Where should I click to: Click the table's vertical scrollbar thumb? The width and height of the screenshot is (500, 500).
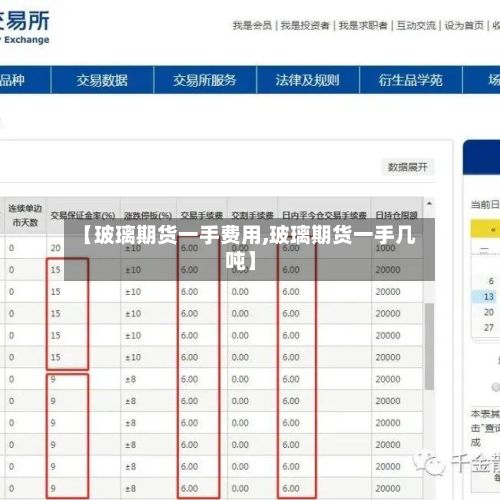coord(429,346)
